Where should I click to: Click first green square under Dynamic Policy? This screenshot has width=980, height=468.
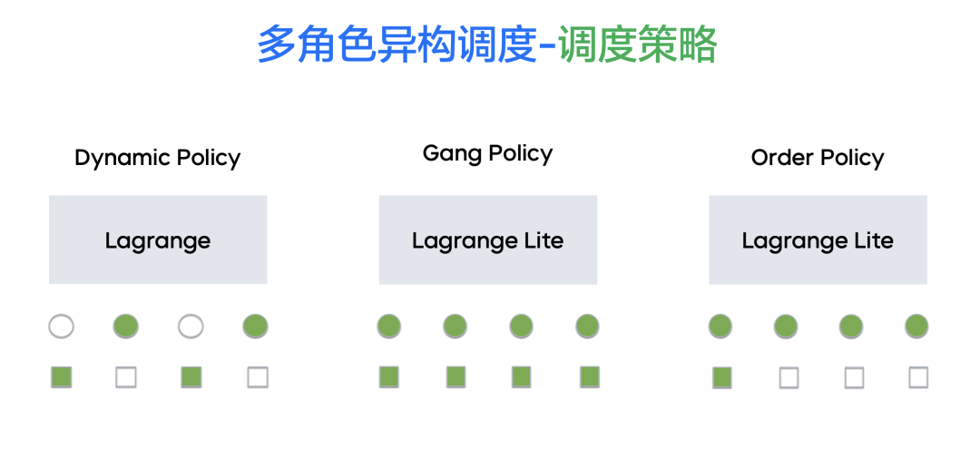tap(61, 377)
